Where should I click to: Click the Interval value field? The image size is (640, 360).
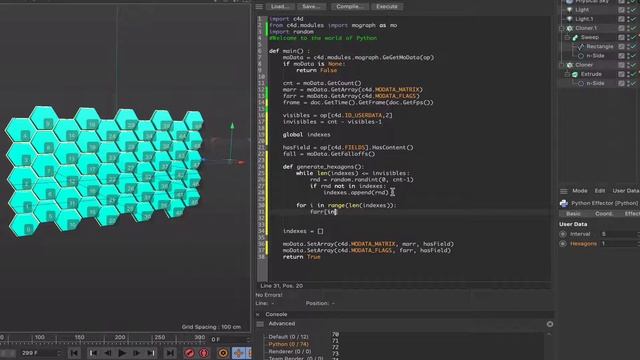pos(619,234)
